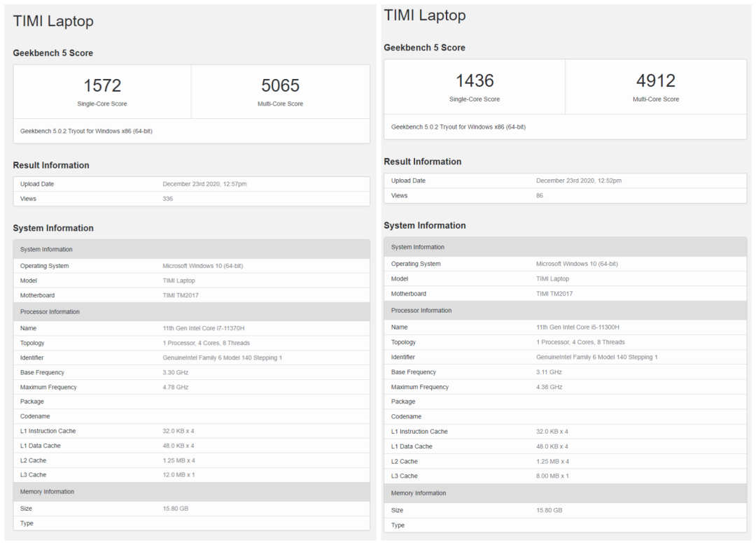
Task: Click the 12.0 MB x 1 L3 cache value
Action: [x=178, y=475]
